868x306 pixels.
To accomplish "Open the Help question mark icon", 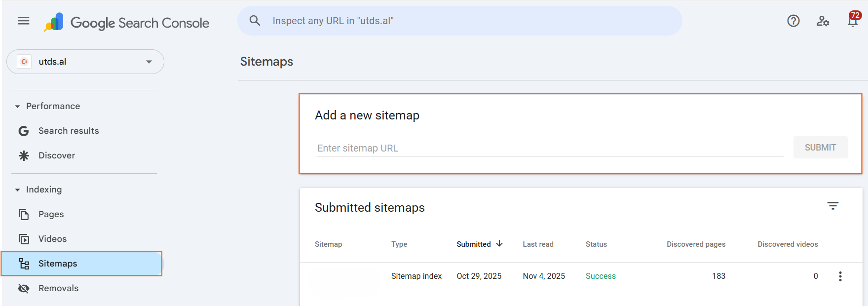I will pyautogui.click(x=793, y=21).
